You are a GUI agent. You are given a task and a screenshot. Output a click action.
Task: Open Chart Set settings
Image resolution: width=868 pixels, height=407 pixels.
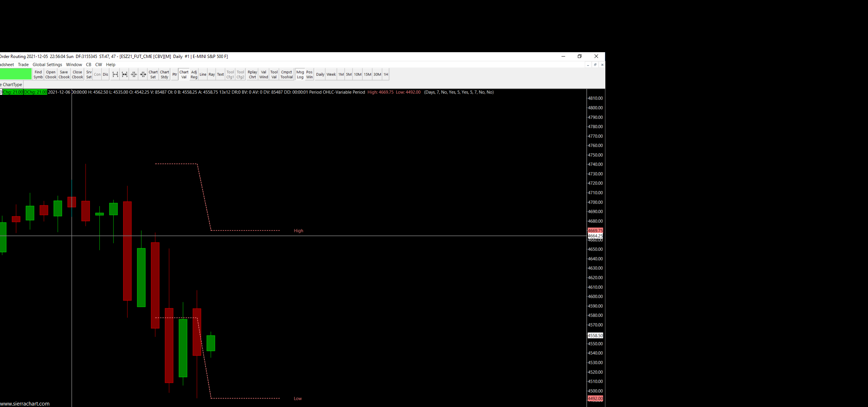(x=153, y=74)
